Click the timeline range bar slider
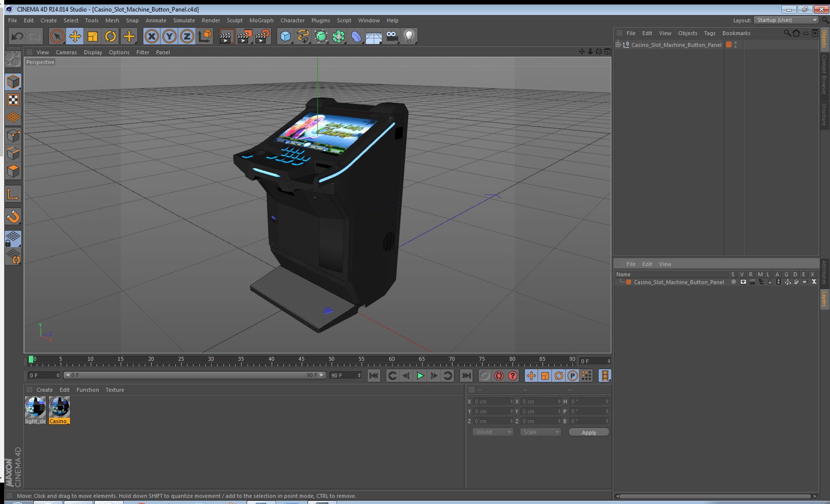The width and height of the screenshot is (830, 504). coord(194,375)
